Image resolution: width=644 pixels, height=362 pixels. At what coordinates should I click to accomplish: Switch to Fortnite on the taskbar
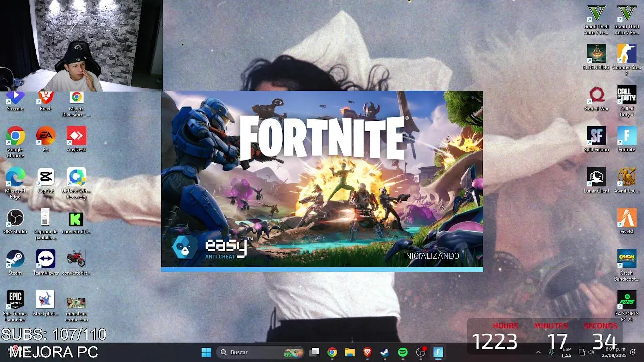pos(438,352)
